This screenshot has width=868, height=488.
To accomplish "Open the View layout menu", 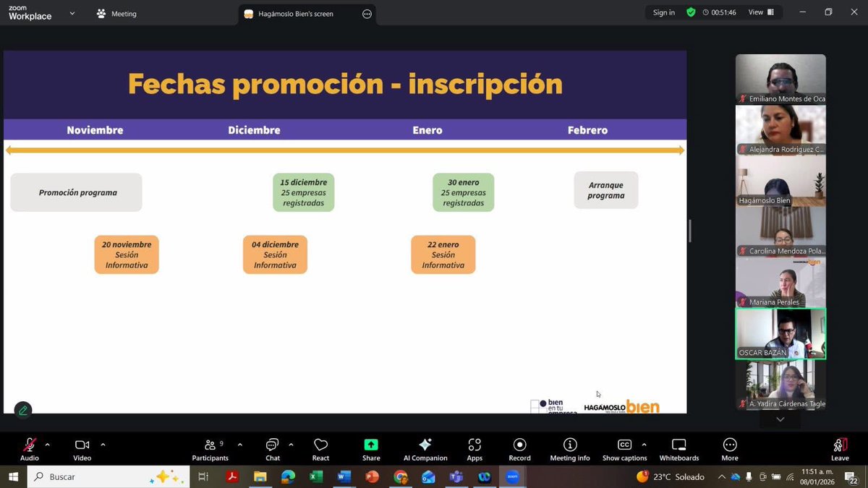I will click(x=761, y=12).
